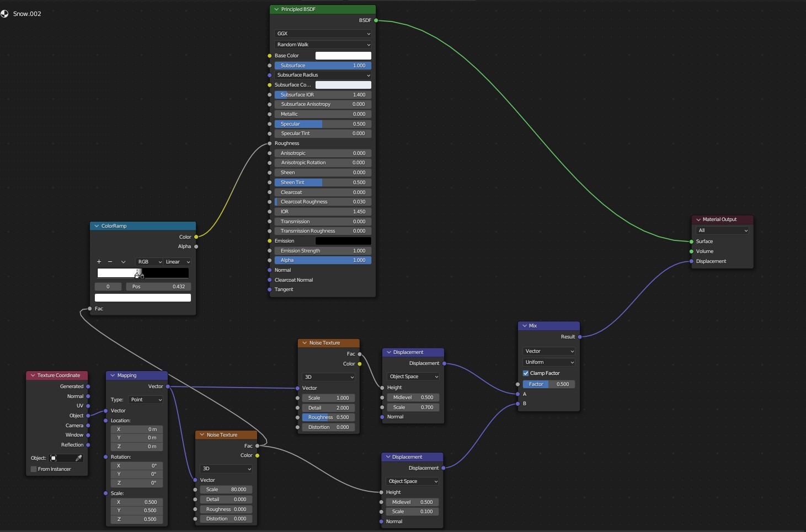Click the Material Output Volume socket
The width and height of the screenshot is (806, 532).
click(x=691, y=251)
